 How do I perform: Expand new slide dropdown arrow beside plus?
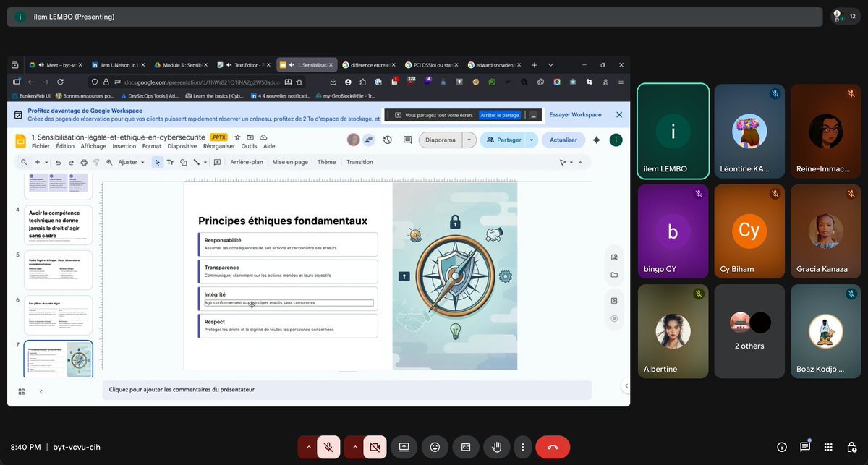[x=47, y=162]
